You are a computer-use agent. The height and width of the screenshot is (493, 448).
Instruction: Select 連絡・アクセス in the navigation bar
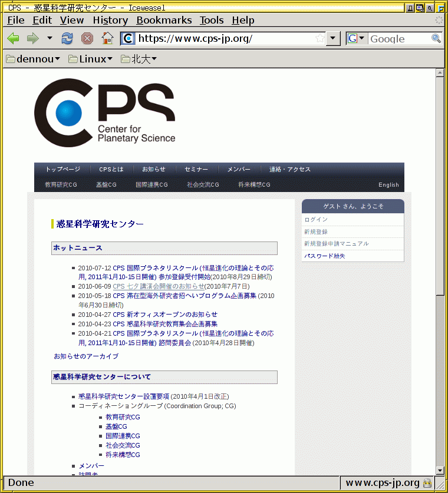coord(290,169)
